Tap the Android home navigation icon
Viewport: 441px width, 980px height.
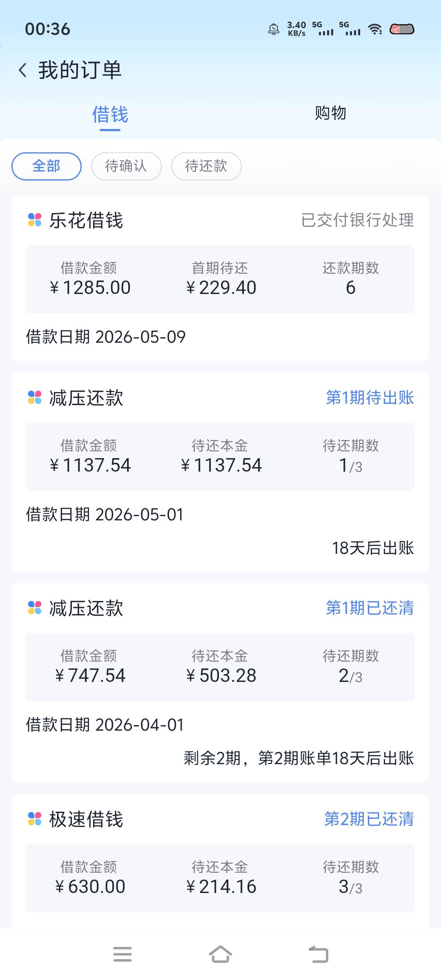[x=220, y=954]
